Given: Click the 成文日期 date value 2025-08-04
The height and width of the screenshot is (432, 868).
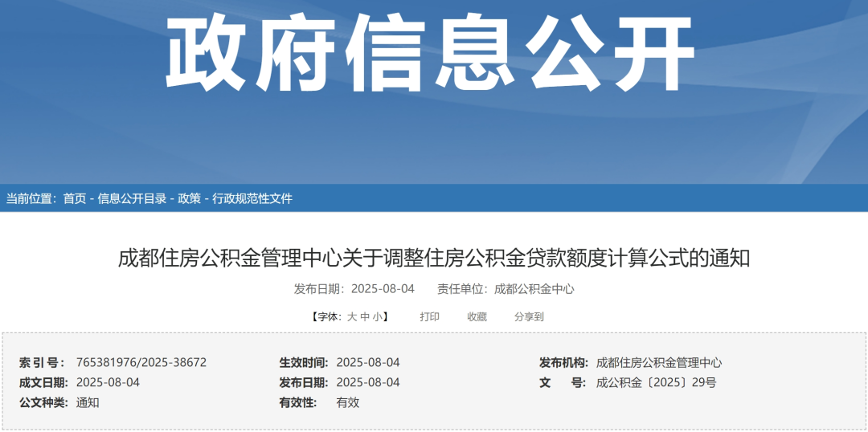Looking at the screenshot, I should click(108, 383).
